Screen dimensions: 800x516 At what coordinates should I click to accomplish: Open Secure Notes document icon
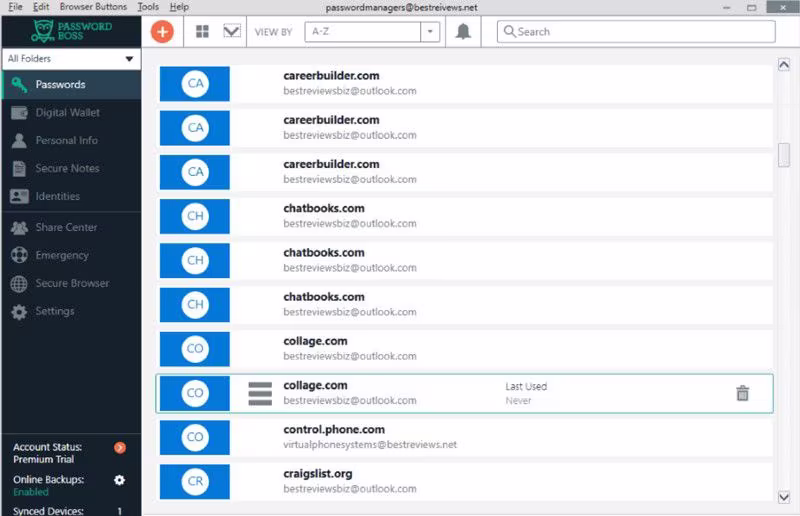(x=19, y=168)
